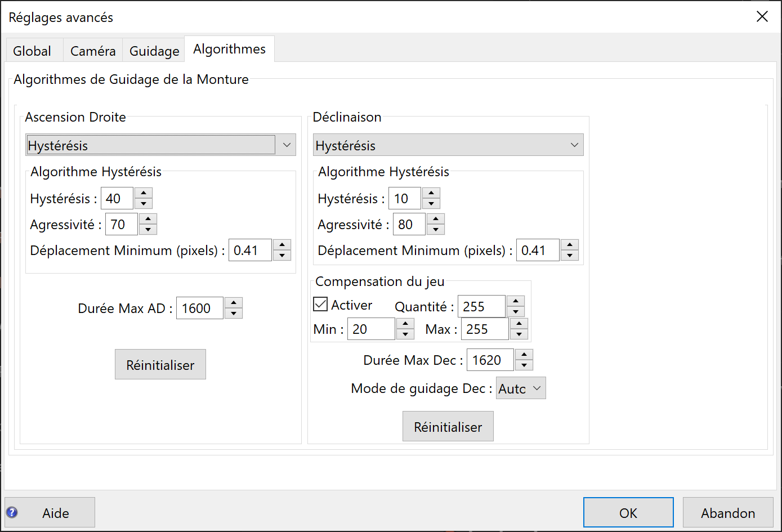Click the Abandon button to cancel
The image size is (782, 532).
[x=728, y=512]
